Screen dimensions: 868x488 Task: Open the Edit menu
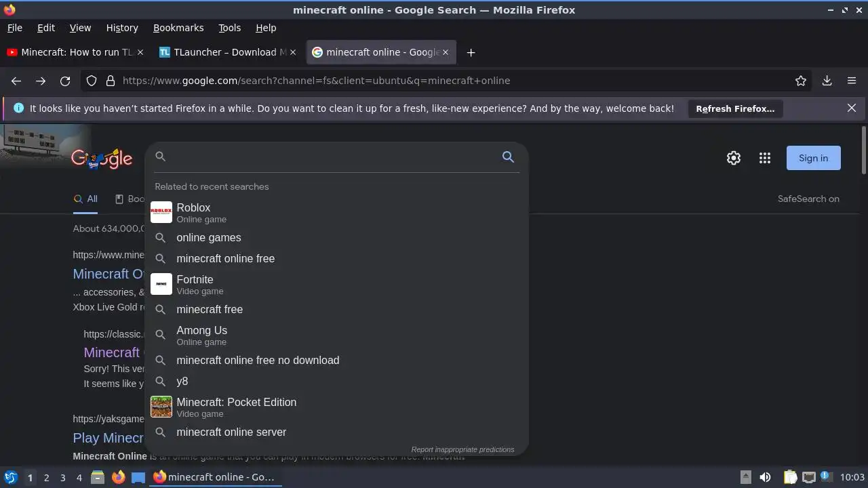coord(46,28)
